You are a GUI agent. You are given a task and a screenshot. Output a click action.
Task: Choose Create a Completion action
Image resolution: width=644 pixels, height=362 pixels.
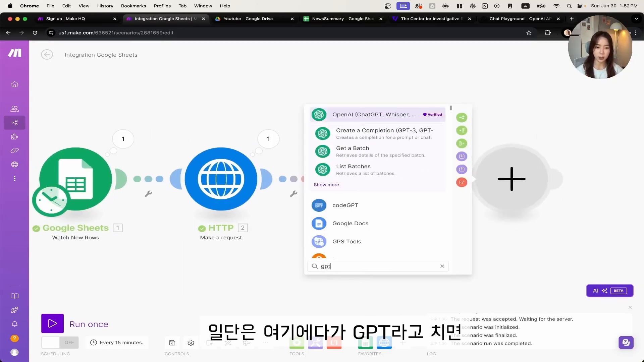(x=378, y=133)
